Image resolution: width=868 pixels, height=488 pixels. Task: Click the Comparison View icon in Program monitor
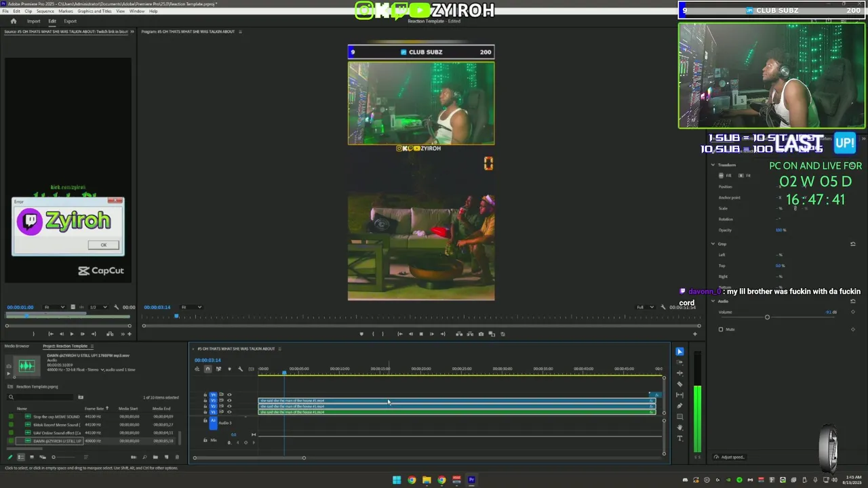pyautogui.click(x=492, y=333)
